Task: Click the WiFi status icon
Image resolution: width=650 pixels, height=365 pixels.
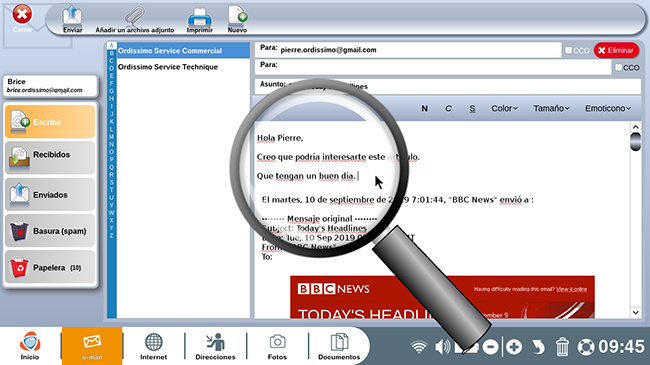Action: 419,347
